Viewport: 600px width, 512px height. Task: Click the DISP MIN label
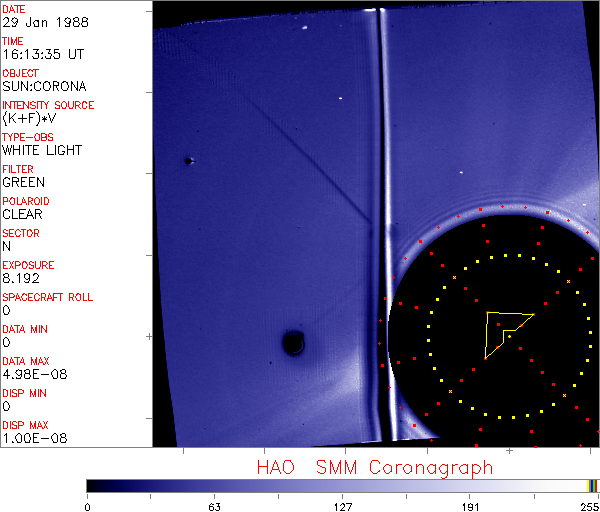click(x=24, y=393)
